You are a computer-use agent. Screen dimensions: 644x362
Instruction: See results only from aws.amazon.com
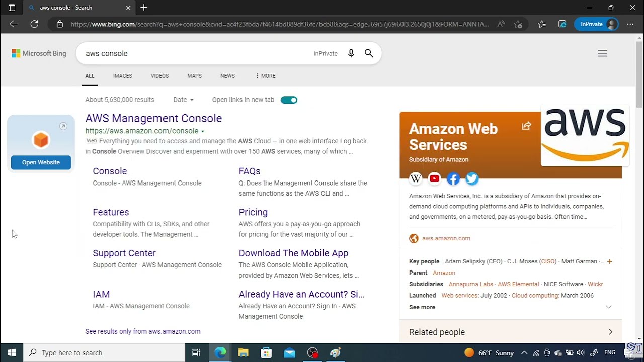pyautogui.click(x=143, y=331)
